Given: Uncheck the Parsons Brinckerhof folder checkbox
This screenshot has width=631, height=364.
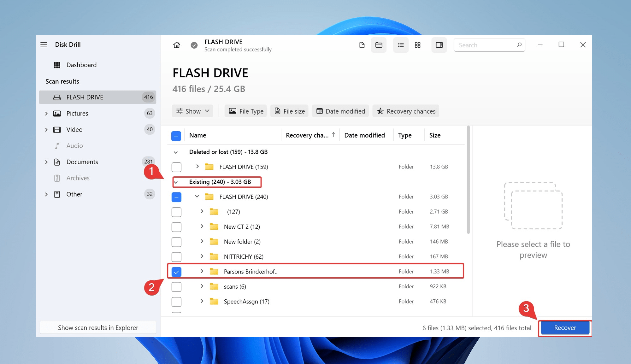Looking at the screenshot, I should click(176, 272).
